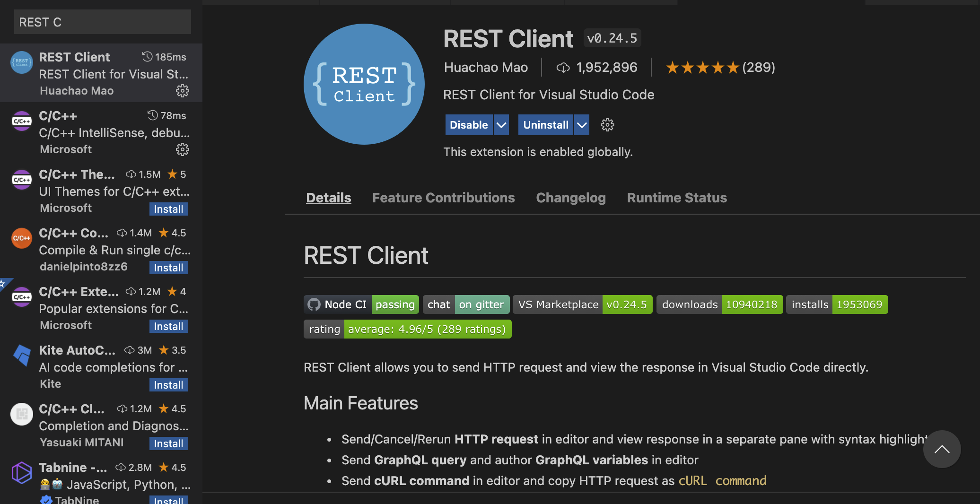The height and width of the screenshot is (504, 980).
Task: Open the Feature Contributions tab
Action: pos(444,198)
